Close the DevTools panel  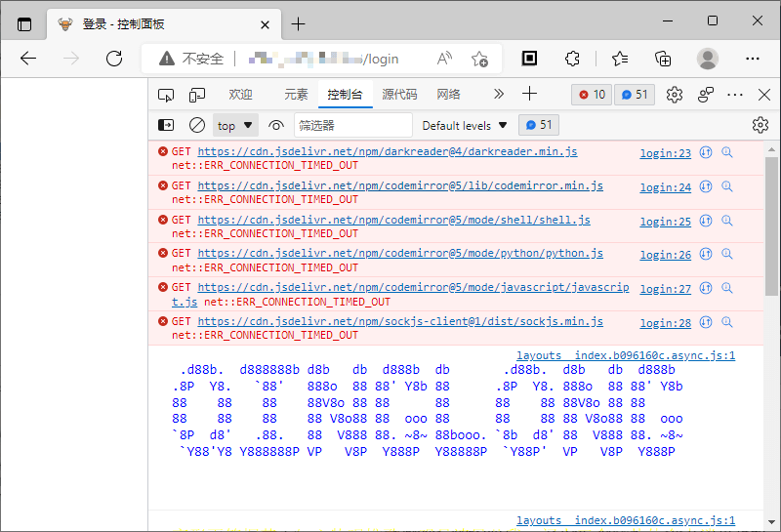click(x=764, y=95)
